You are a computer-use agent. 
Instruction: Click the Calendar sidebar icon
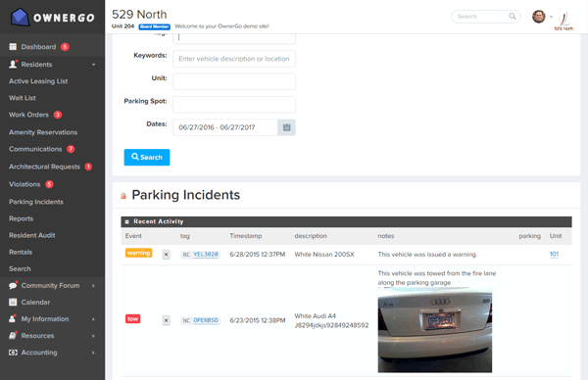[13, 302]
